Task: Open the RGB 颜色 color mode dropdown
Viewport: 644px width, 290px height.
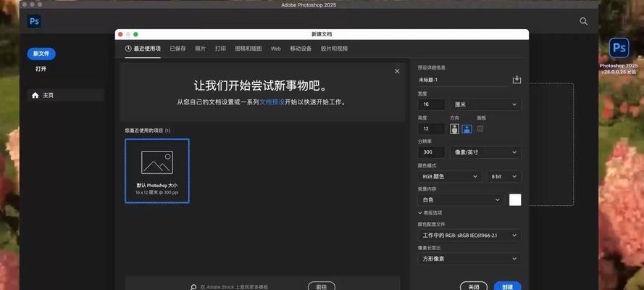Action: pos(449,177)
